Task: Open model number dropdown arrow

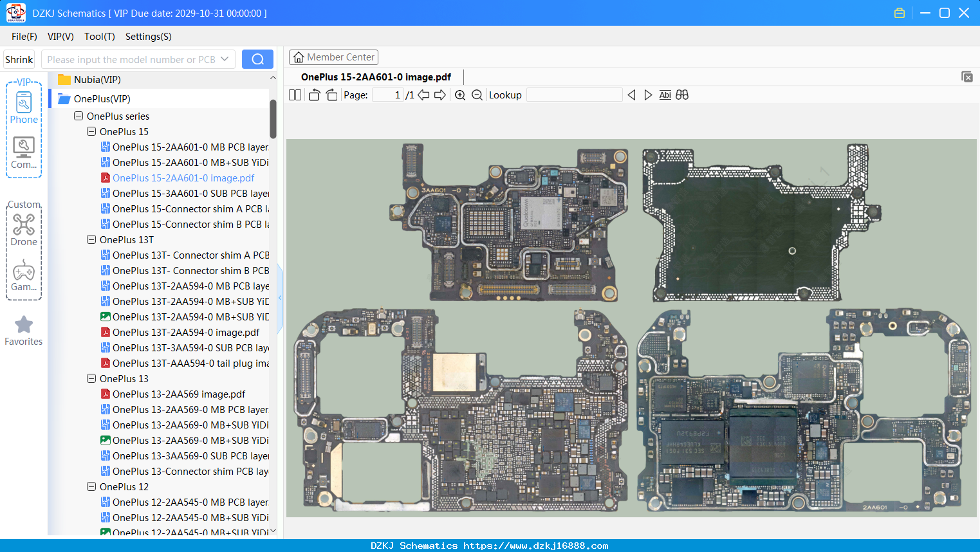Action: tap(225, 59)
